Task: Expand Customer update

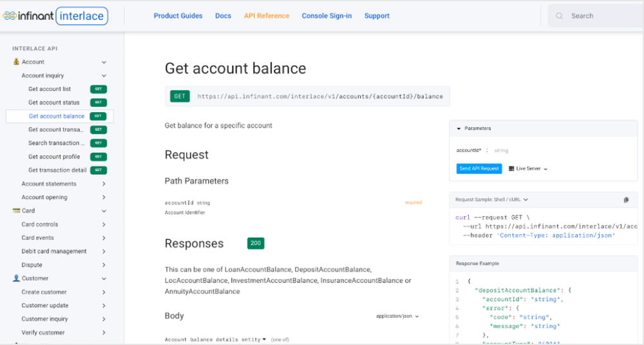Action: pyautogui.click(x=104, y=306)
